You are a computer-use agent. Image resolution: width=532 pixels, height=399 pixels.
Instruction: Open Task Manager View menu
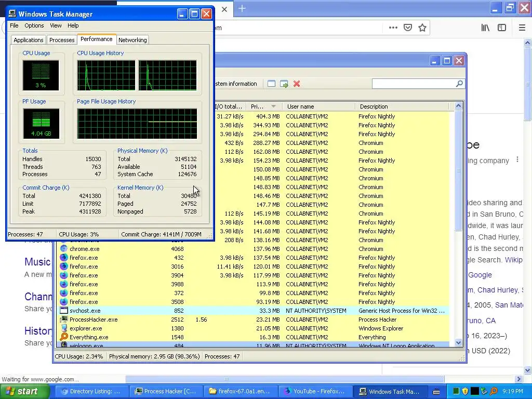click(56, 25)
